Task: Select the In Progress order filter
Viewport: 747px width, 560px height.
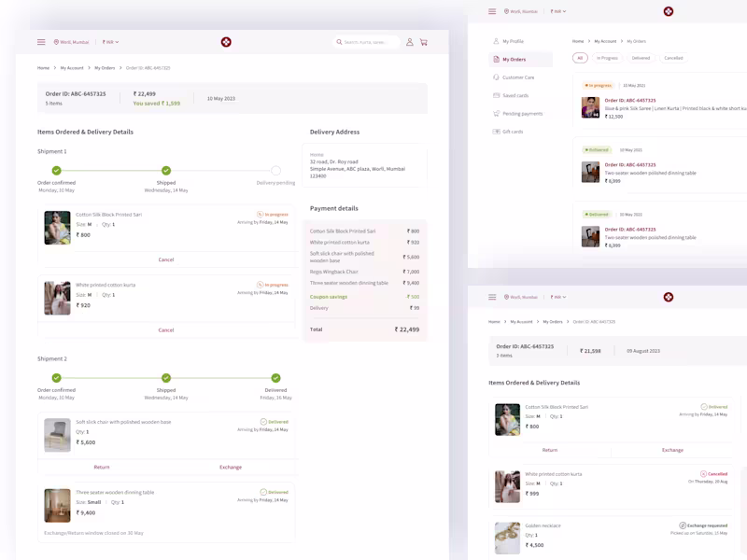Action: pos(608,57)
